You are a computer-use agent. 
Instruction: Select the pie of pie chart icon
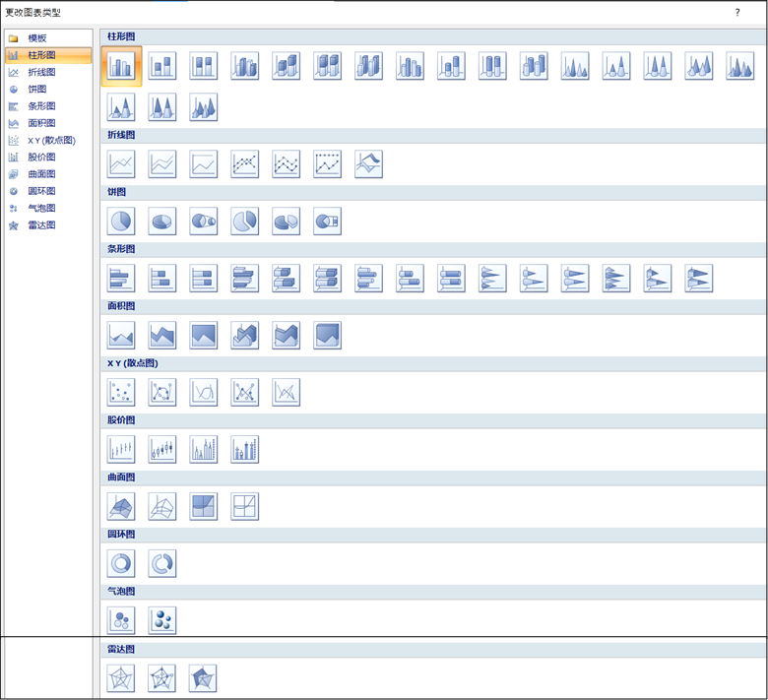[x=203, y=221]
